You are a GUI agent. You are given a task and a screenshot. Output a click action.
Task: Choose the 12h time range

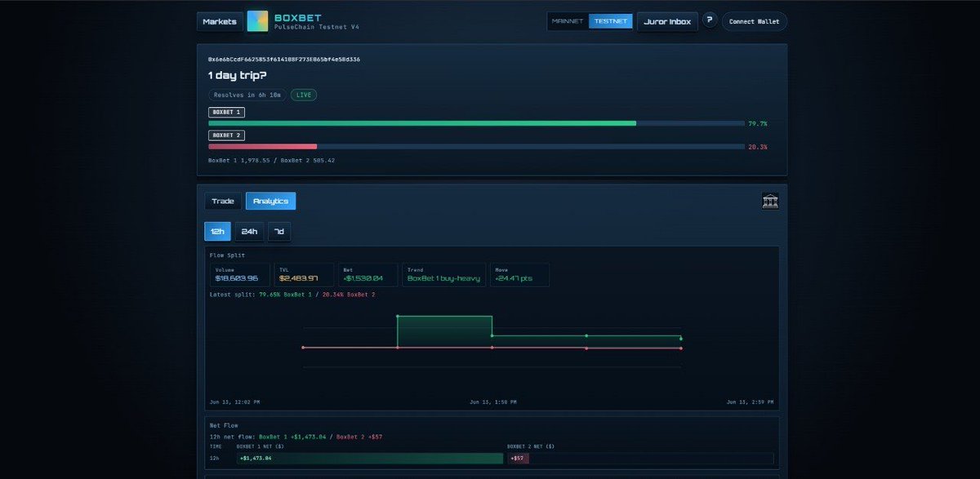[x=217, y=232]
